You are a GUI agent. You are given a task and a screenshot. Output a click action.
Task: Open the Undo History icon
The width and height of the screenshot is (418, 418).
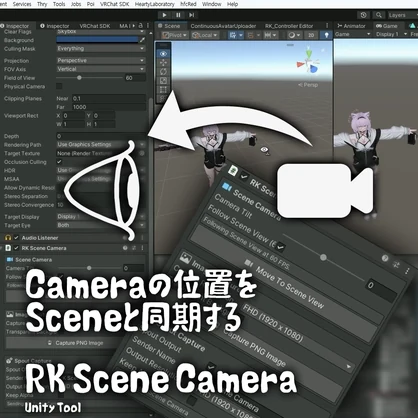[x=363, y=15]
